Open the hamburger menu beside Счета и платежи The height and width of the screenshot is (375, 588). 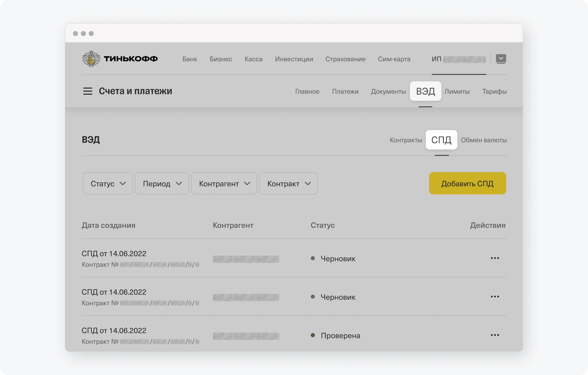pyautogui.click(x=88, y=91)
